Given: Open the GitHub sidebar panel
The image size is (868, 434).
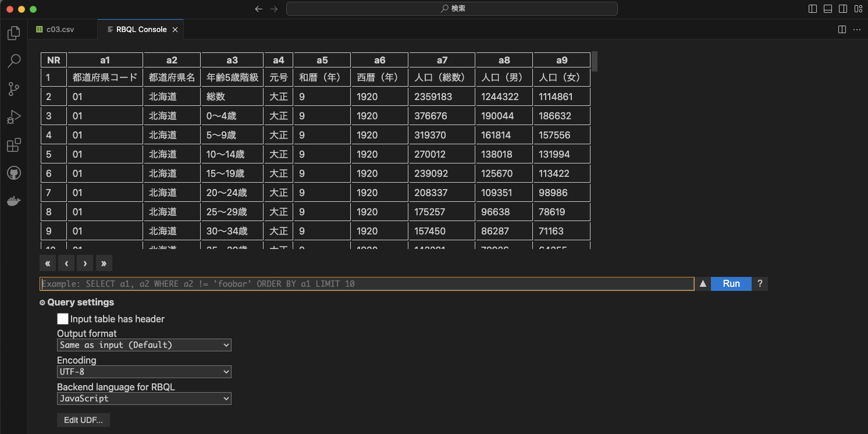Looking at the screenshot, I should 13,173.
